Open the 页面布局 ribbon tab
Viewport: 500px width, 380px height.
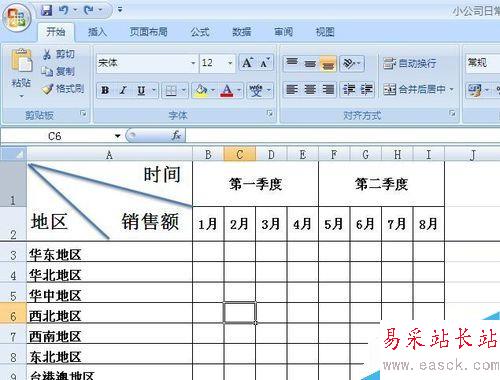148,32
